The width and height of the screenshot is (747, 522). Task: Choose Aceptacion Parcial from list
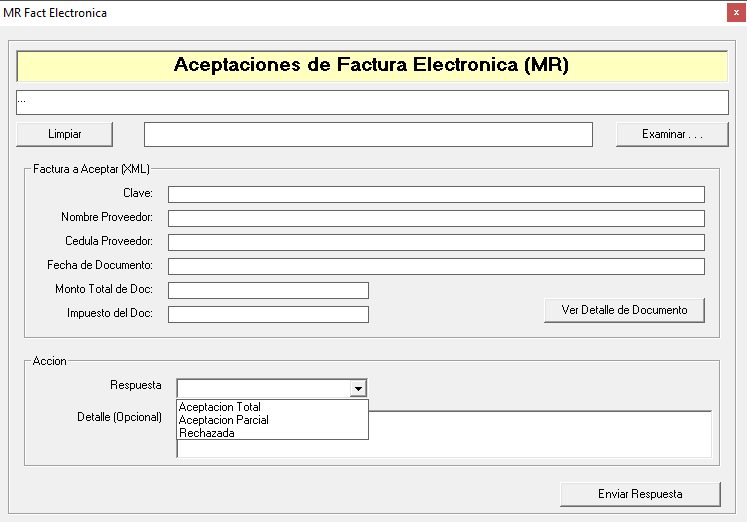click(x=224, y=420)
